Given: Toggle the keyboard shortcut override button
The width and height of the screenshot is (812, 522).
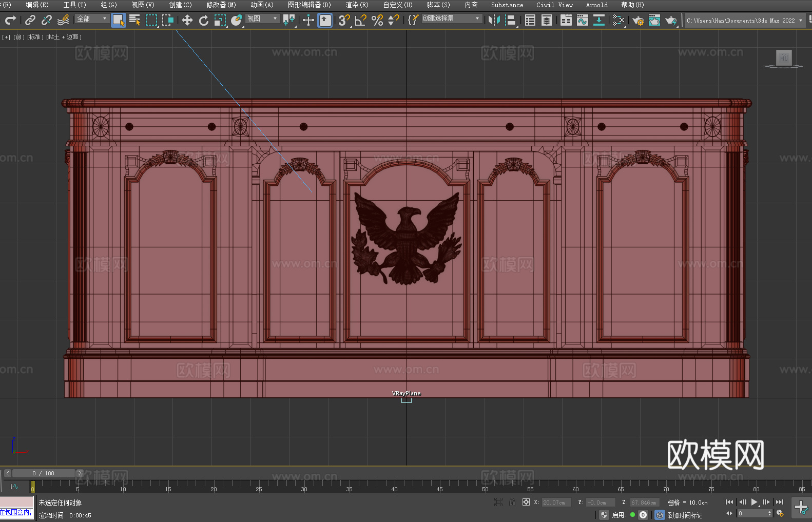Looking at the screenshot, I should click(x=325, y=20).
